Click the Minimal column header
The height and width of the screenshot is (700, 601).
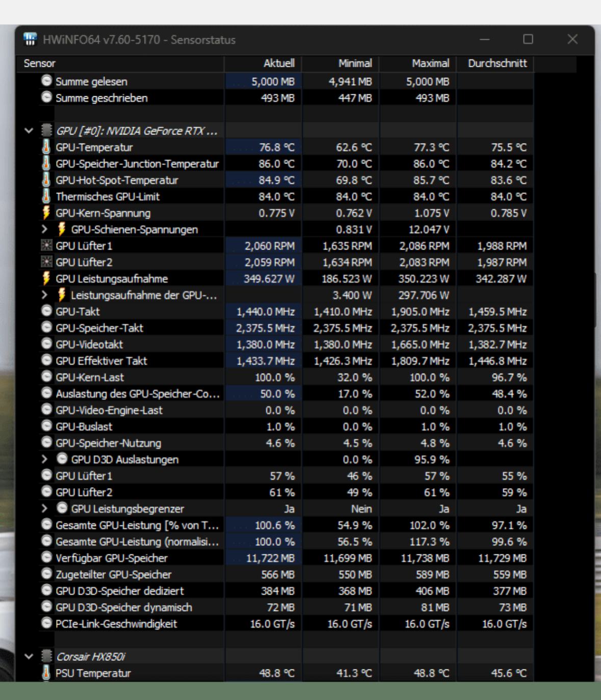point(341,63)
